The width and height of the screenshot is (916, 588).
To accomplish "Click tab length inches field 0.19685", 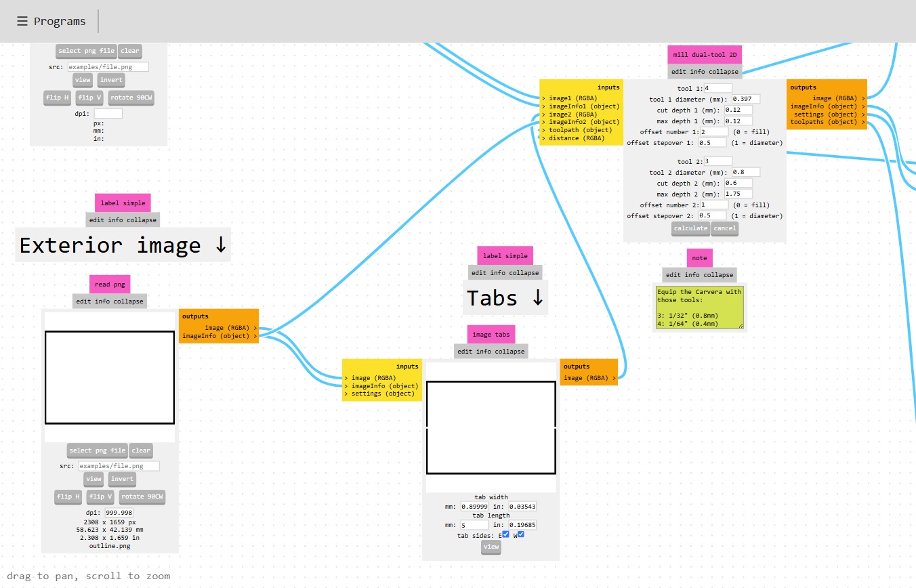I will click(x=521, y=525).
